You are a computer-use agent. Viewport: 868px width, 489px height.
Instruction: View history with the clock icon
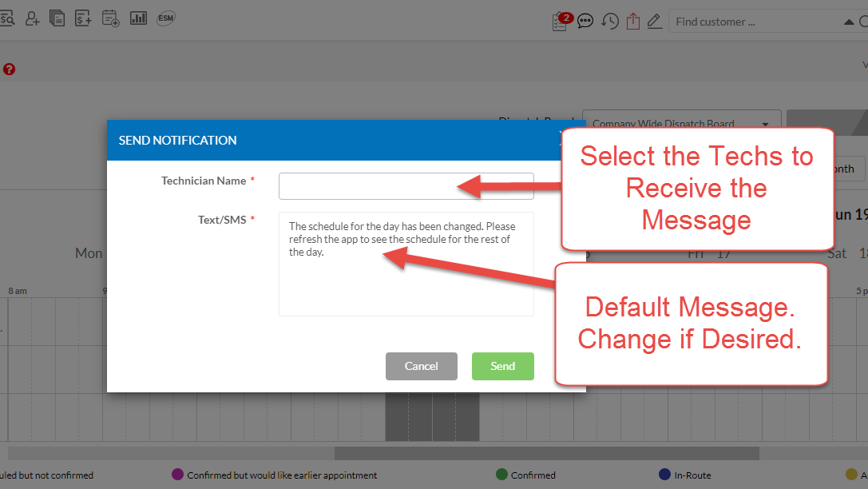click(610, 22)
